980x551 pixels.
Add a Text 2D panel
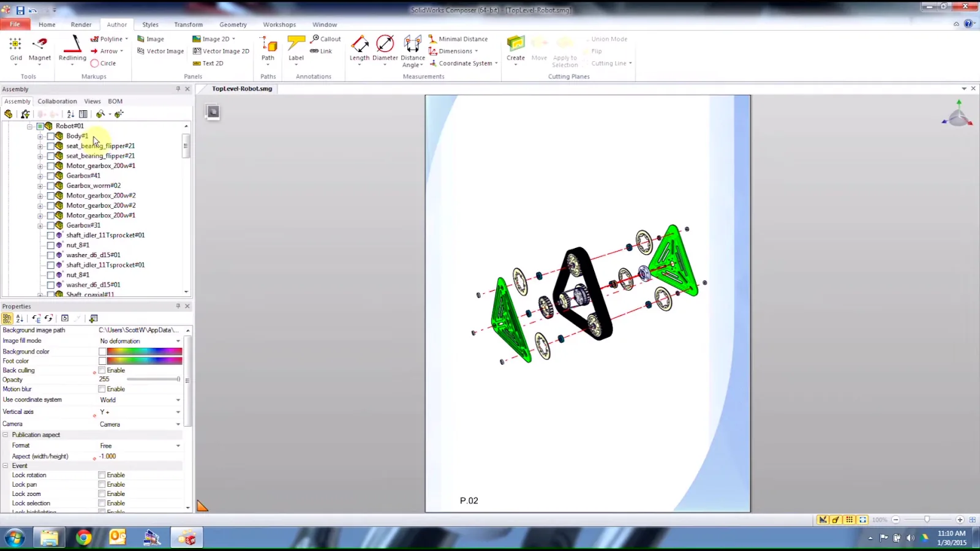208,63
